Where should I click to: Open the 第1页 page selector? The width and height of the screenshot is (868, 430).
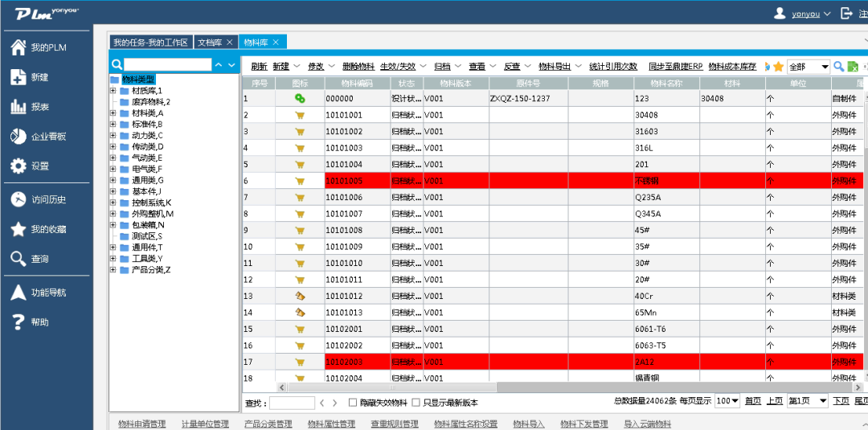pos(808,401)
